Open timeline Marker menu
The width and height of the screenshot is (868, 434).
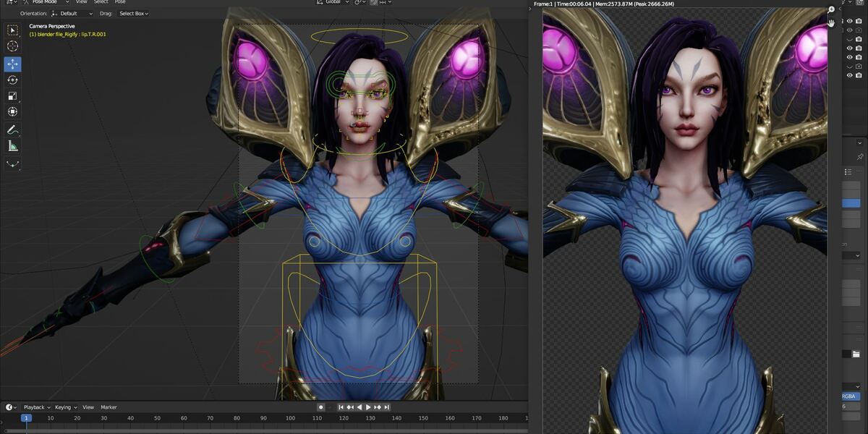coord(109,407)
